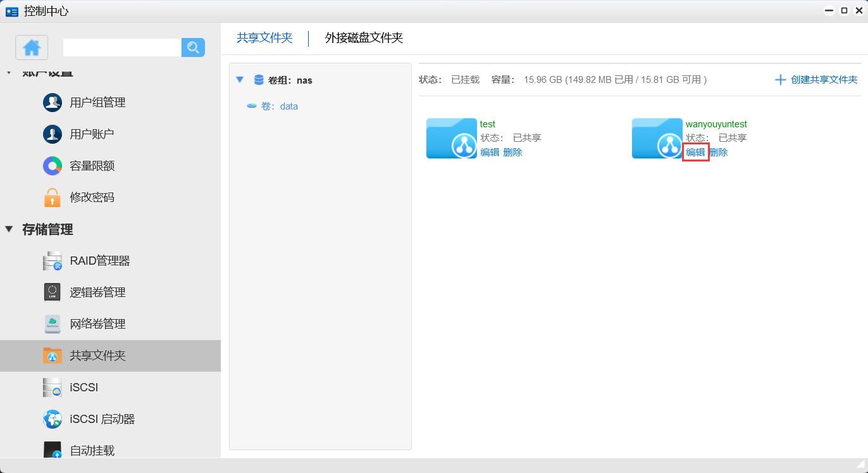
Task: Click 编辑 for the wanyouyuntest folder
Action: pyautogui.click(x=695, y=153)
